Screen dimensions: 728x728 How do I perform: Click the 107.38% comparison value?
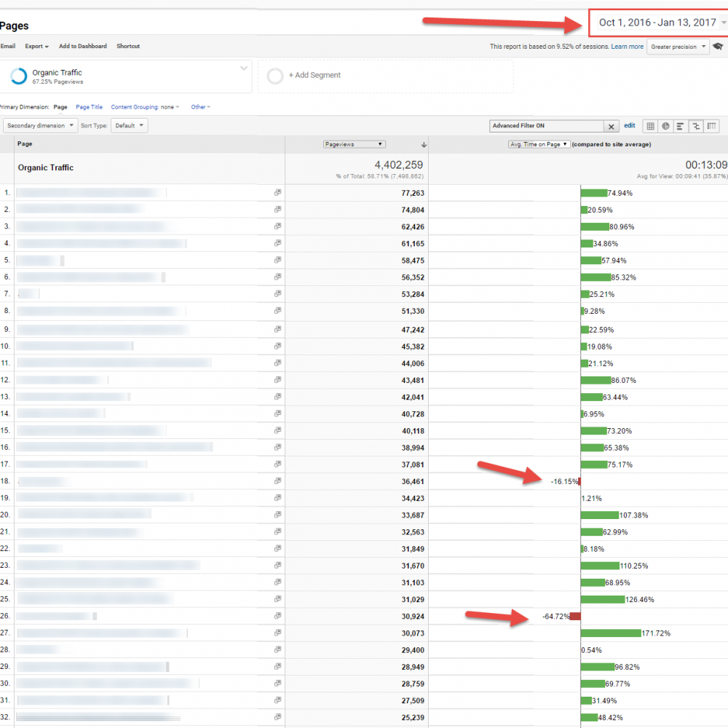(x=634, y=515)
